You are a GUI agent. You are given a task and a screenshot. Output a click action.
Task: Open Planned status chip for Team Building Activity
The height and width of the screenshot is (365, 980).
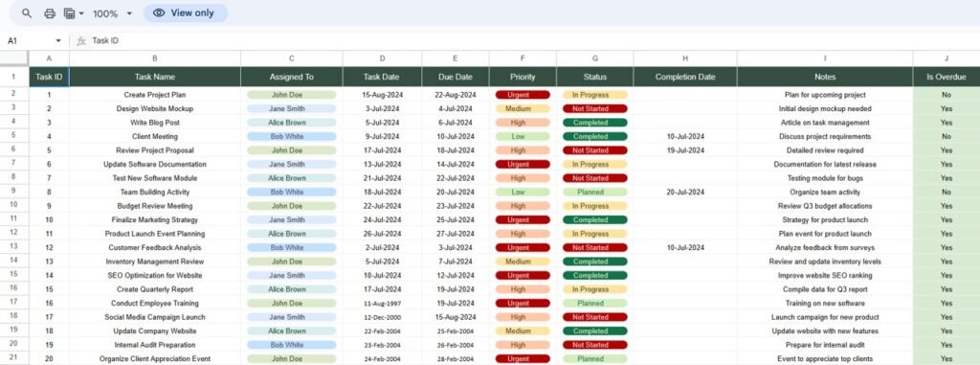tap(594, 193)
